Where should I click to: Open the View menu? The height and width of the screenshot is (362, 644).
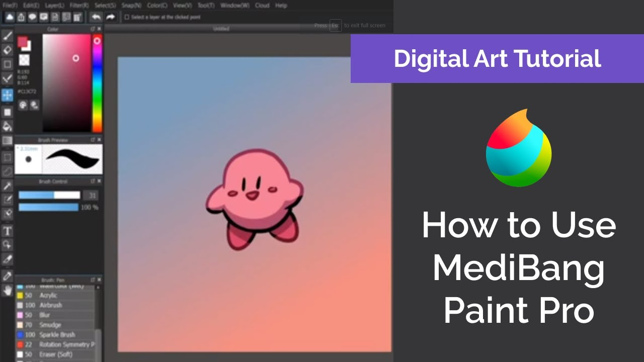tap(182, 6)
